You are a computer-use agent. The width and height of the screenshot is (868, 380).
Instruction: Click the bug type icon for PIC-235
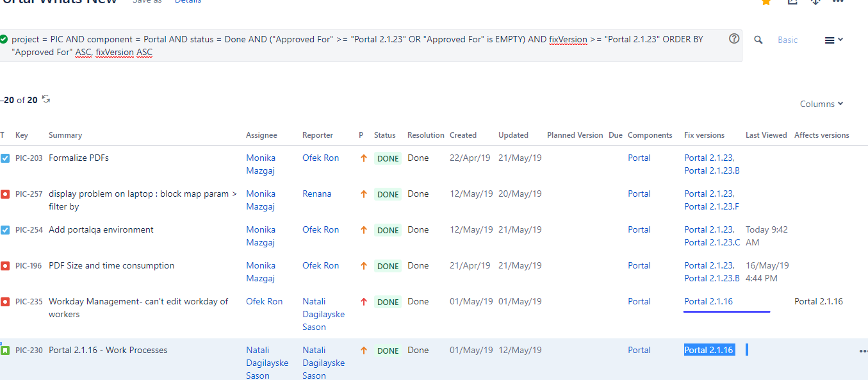pos(5,302)
